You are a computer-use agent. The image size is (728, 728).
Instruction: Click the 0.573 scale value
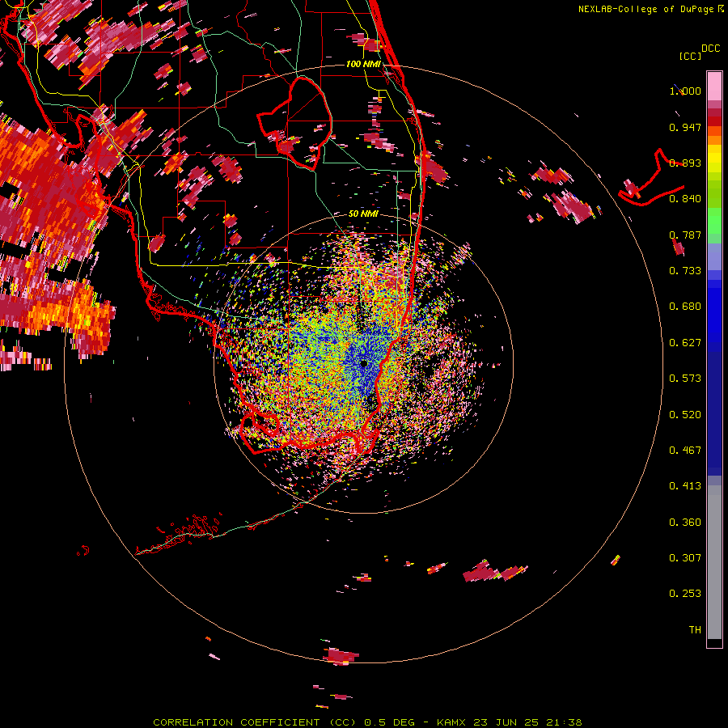[685, 379]
